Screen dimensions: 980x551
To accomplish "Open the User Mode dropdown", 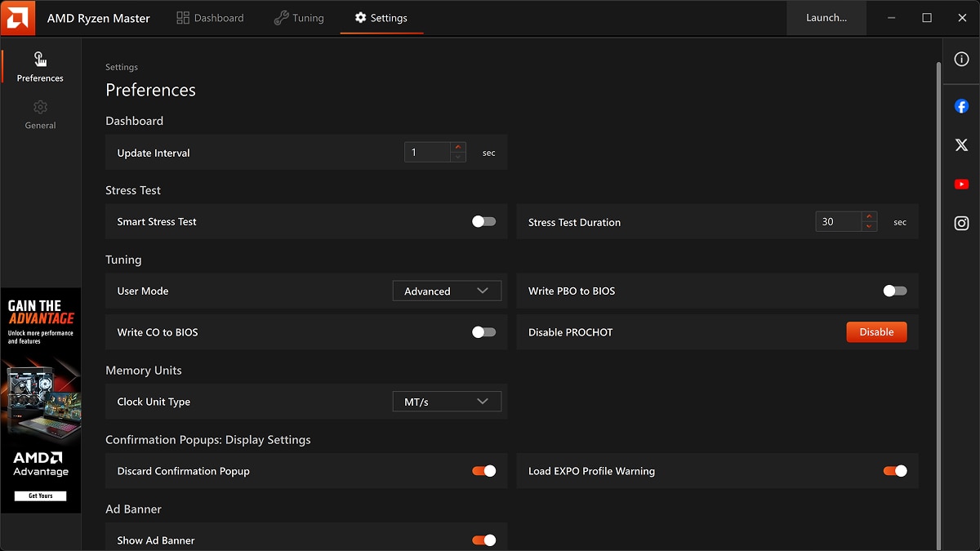I will click(447, 291).
